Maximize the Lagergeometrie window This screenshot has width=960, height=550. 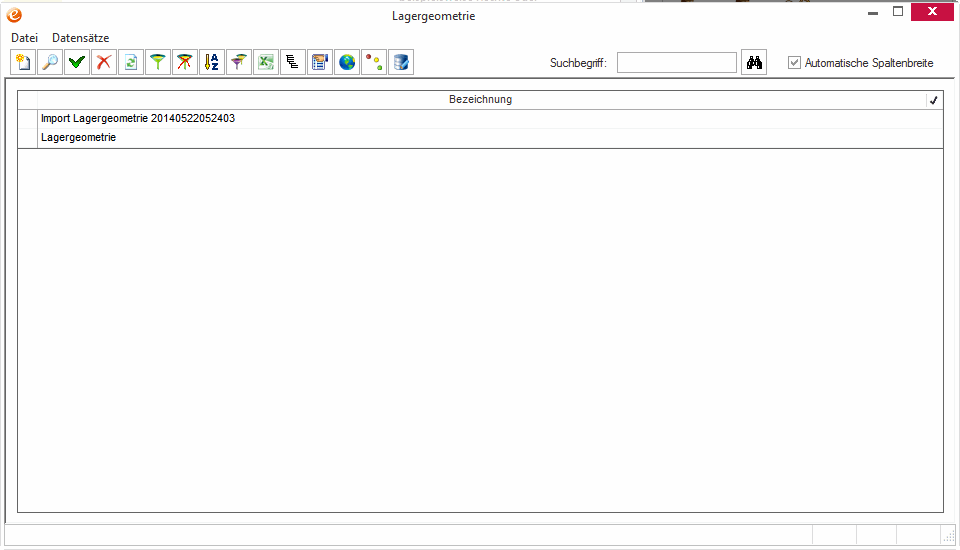(898, 12)
